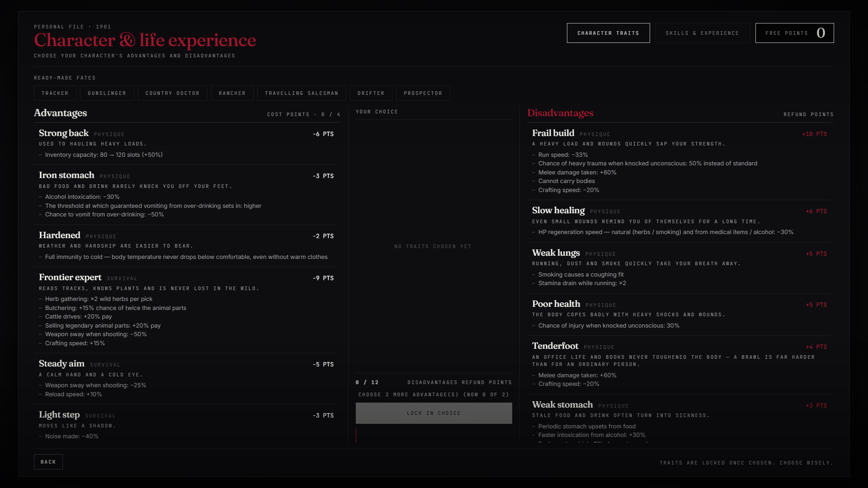Click the +10 PTS refund of Frail build

point(815,134)
